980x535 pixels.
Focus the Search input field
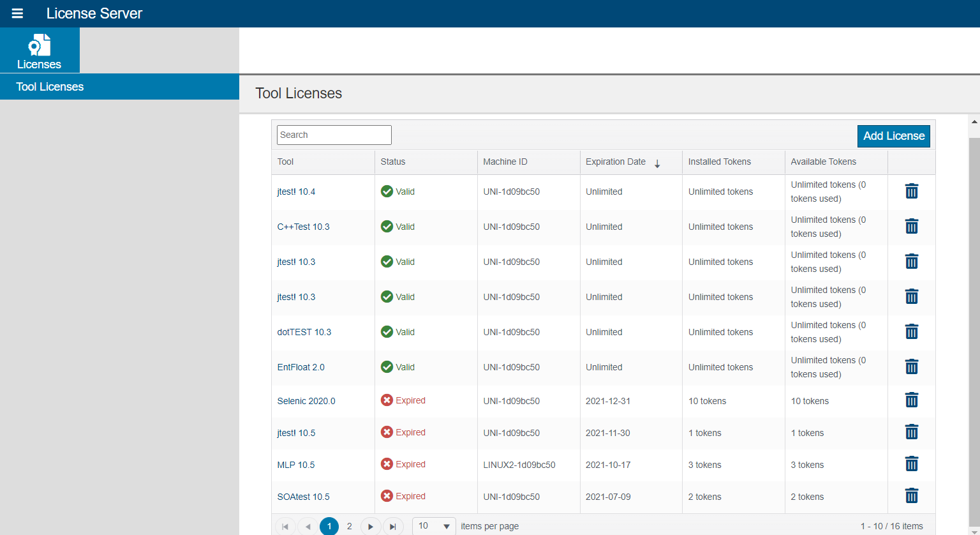[x=334, y=135]
